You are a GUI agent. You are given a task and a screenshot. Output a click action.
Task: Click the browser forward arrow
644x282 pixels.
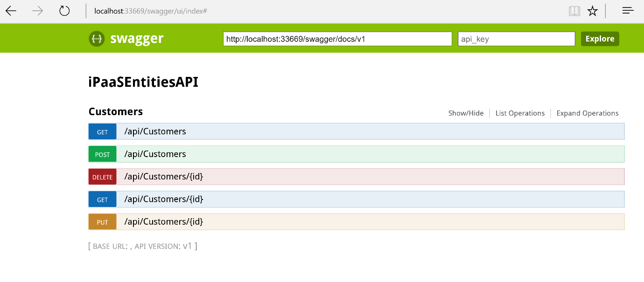tap(37, 11)
